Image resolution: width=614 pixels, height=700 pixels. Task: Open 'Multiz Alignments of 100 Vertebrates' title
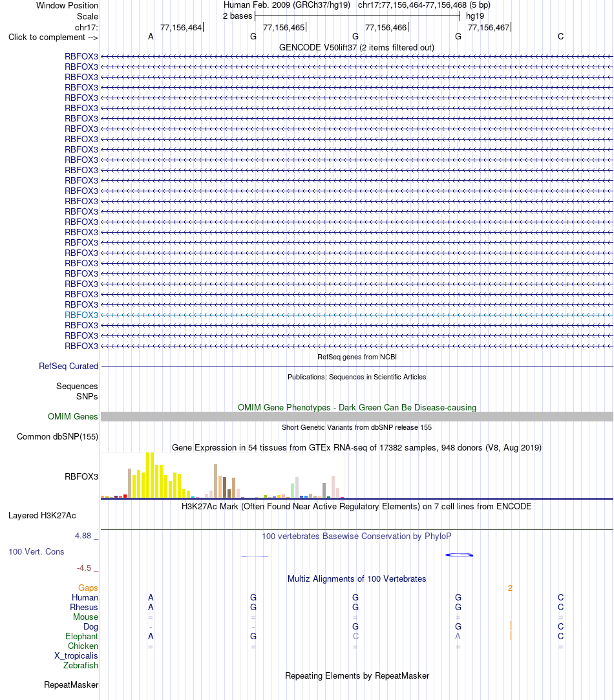(356, 578)
